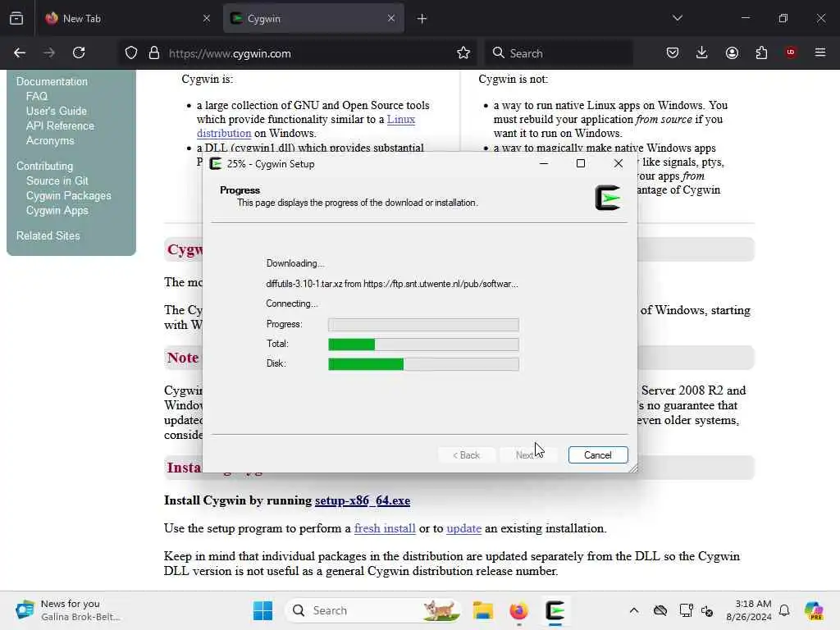Switch to the New Tab tab
840x630 pixels.
tap(127, 19)
